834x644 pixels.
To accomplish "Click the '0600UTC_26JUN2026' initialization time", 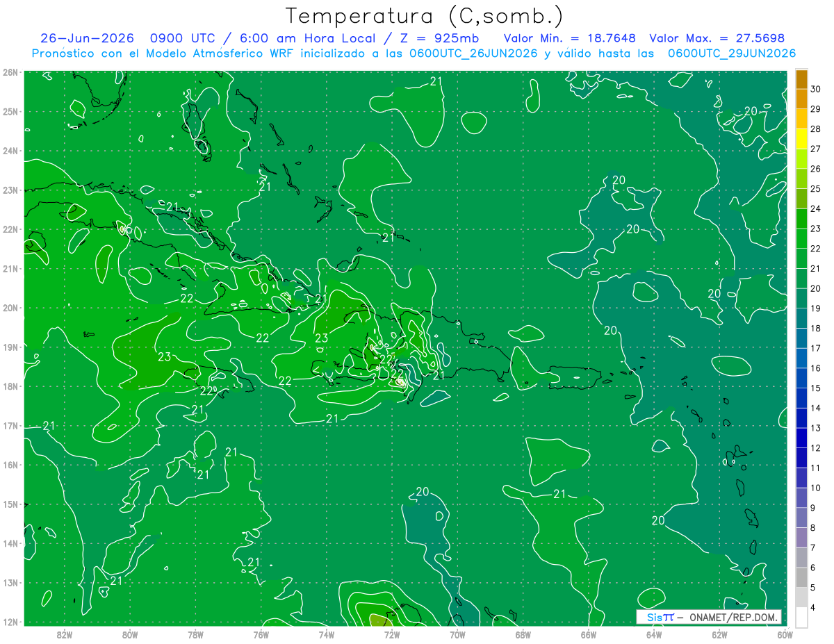I will [473, 53].
